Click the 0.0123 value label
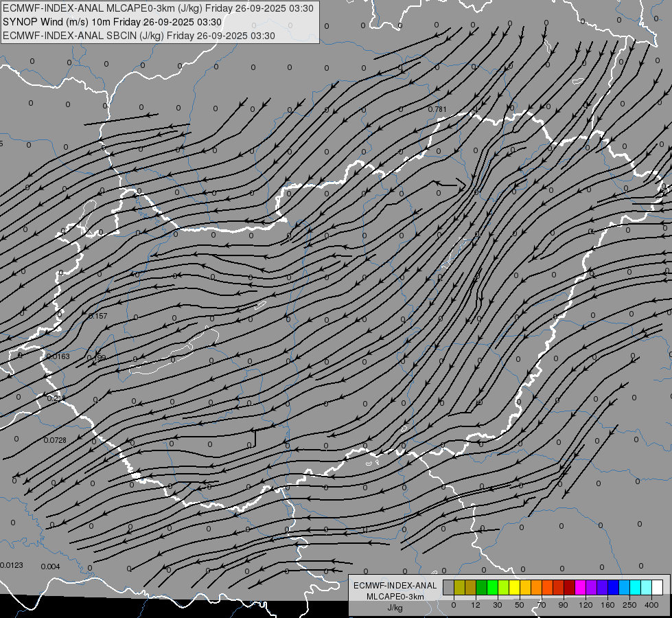Image resolution: width=672 pixels, height=618 pixels. coord(12,565)
